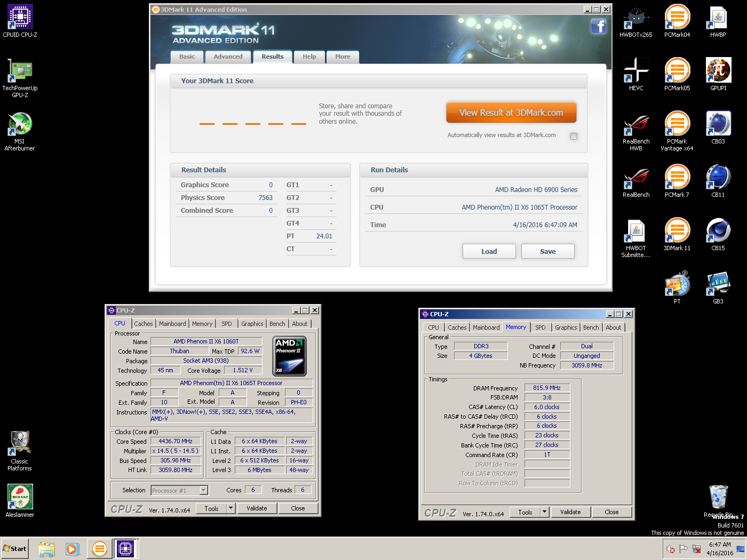Viewport: 747px width, 560px height.
Task: Open the More tab in 3DMark 11
Action: [343, 57]
